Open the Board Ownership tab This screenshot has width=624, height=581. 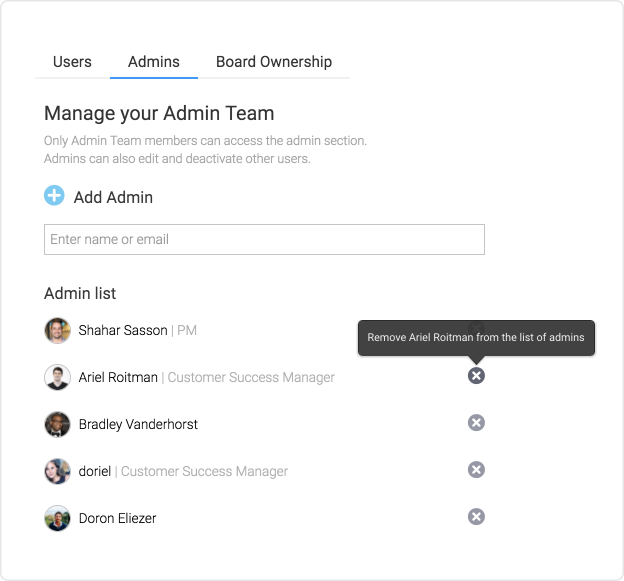tap(274, 62)
